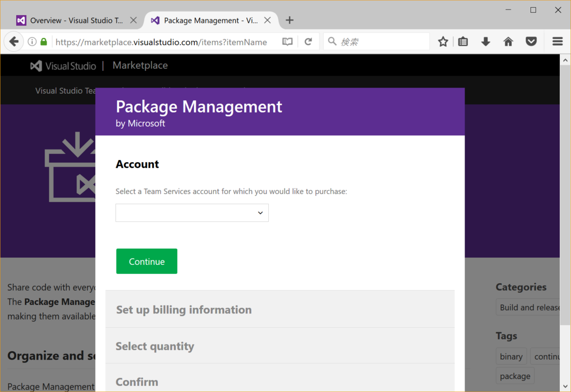Click the Tags heading in sidebar
The width and height of the screenshot is (571, 392).
click(506, 336)
